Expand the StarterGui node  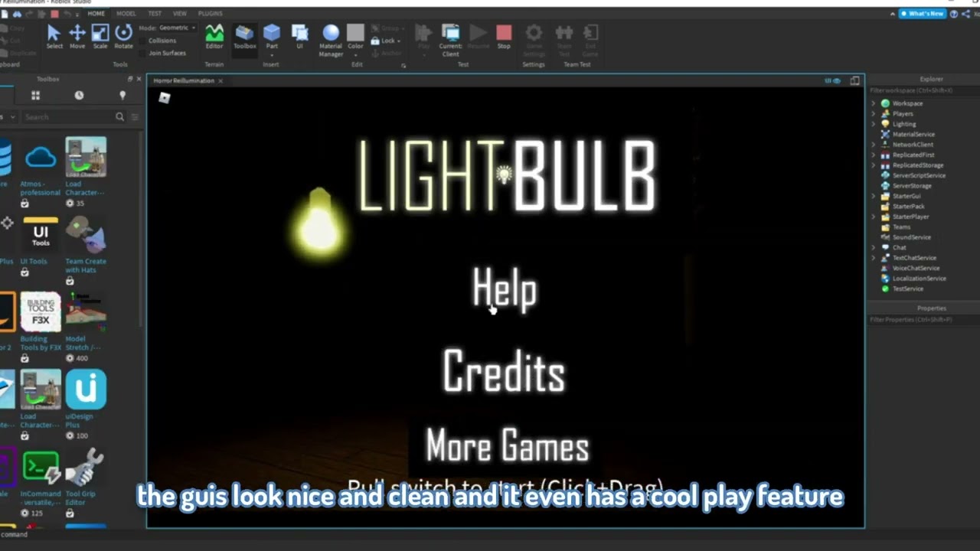click(x=874, y=196)
